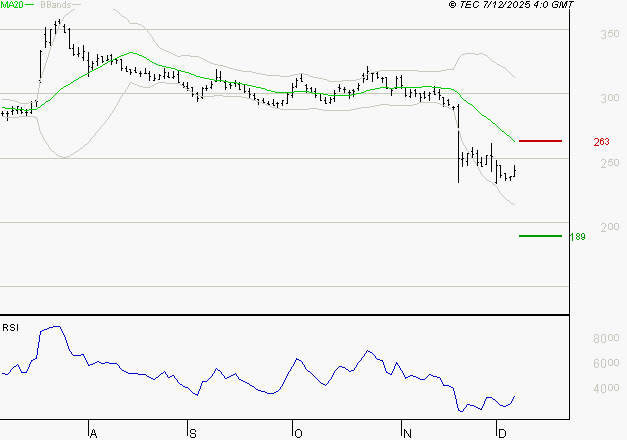Click the O month marker on time axis
Image resolution: width=627 pixels, height=440 pixels.
point(298,433)
